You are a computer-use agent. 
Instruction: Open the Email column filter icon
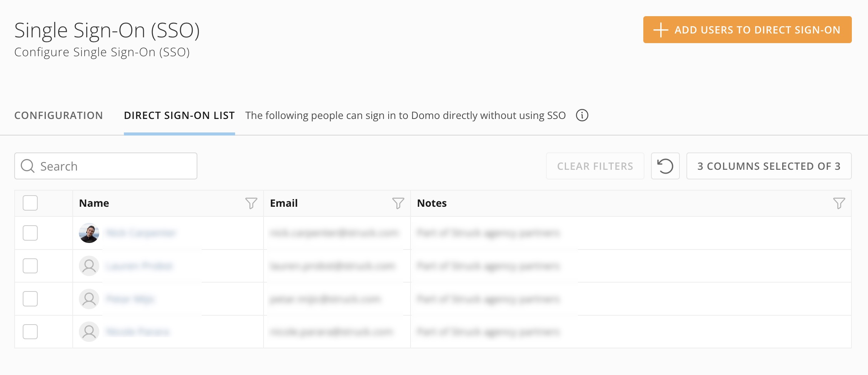coord(398,203)
